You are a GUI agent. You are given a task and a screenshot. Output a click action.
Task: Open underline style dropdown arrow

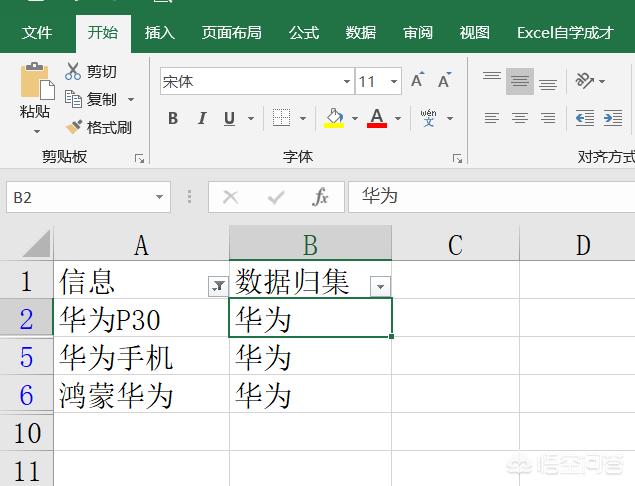[251, 118]
